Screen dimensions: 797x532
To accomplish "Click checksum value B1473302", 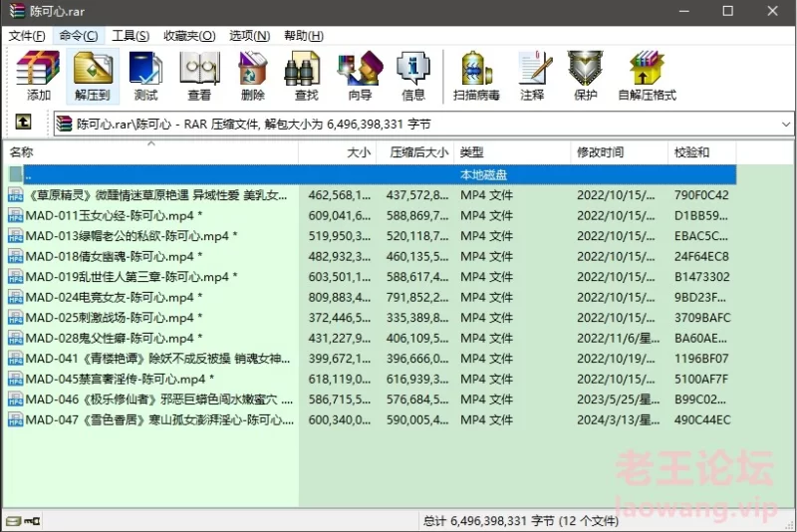I will [702, 277].
